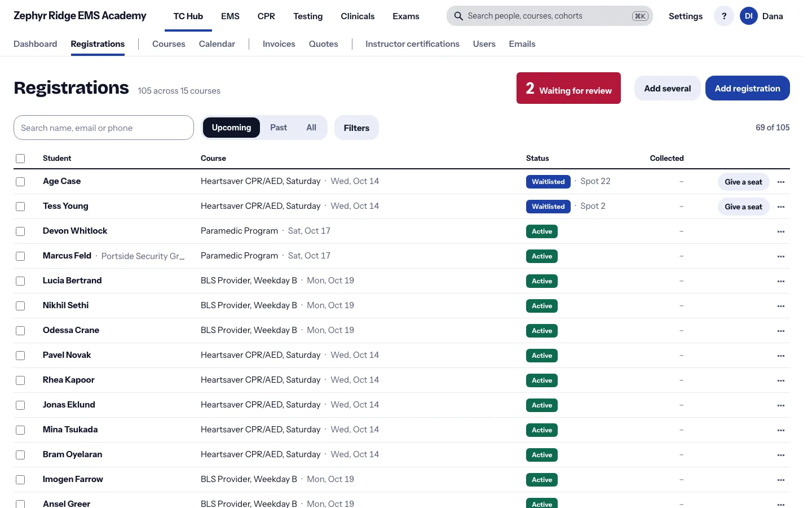The width and height of the screenshot is (812, 508).
Task: Open row actions for Marcus Feld
Action: pos(781,256)
